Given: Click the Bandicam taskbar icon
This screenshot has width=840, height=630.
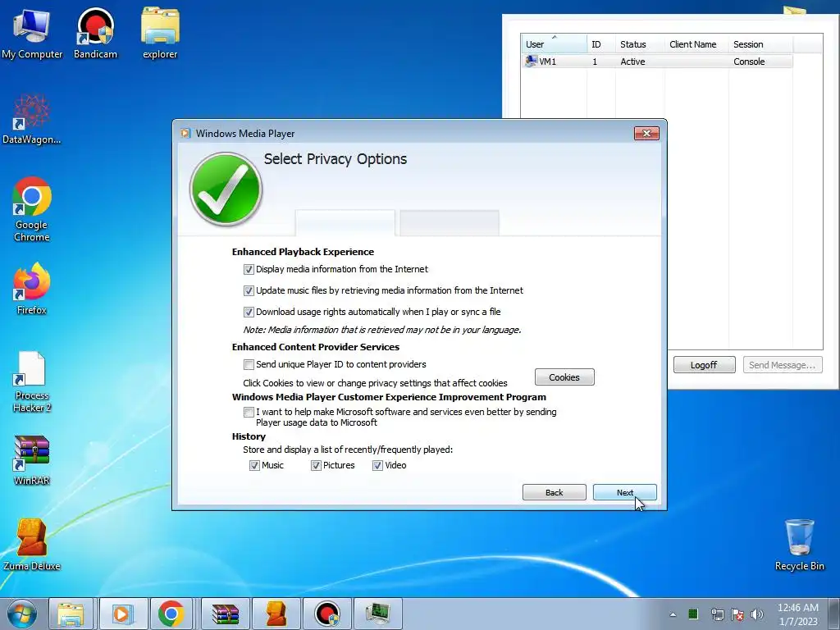Looking at the screenshot, I should [327, 614].
